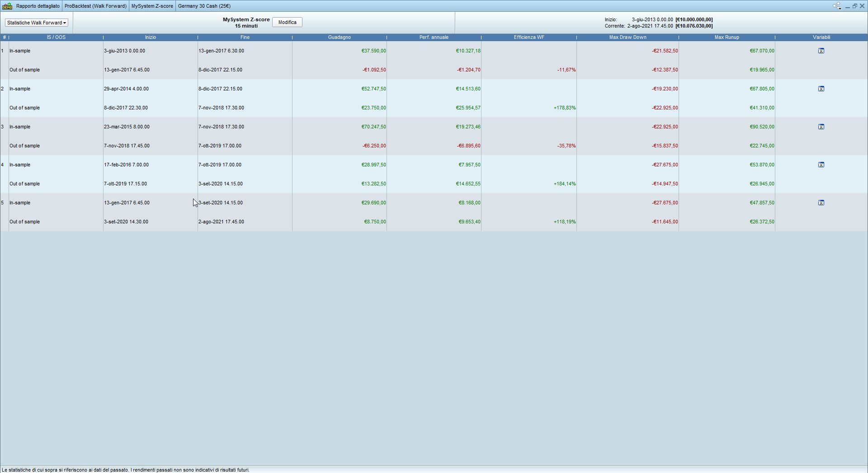Select gain value €13.282,50

(373, 184)
